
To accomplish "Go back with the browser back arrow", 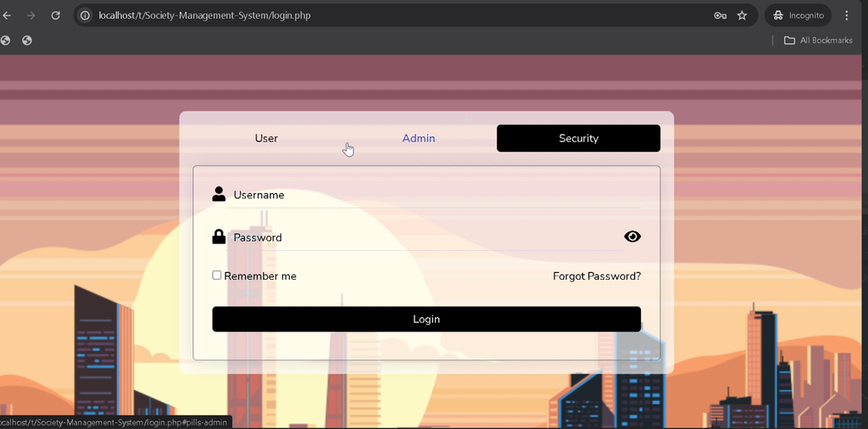I will [7, 15].
